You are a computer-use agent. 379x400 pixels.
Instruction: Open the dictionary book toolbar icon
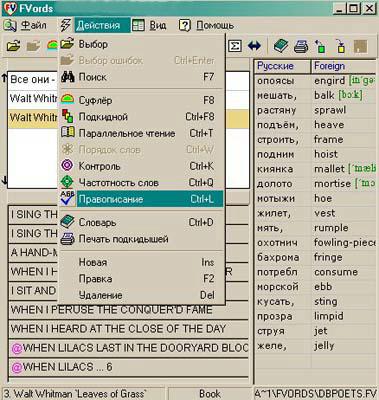[281, 46]
